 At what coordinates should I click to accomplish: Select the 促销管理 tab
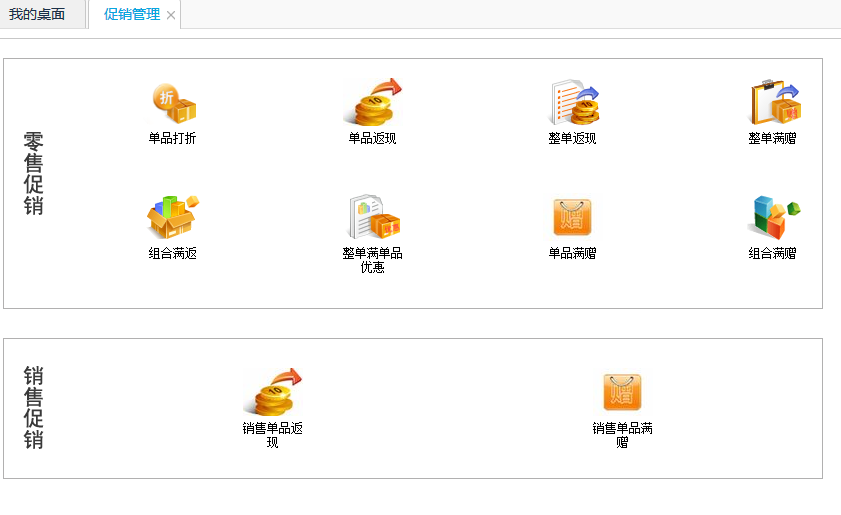tap(131, 14)
